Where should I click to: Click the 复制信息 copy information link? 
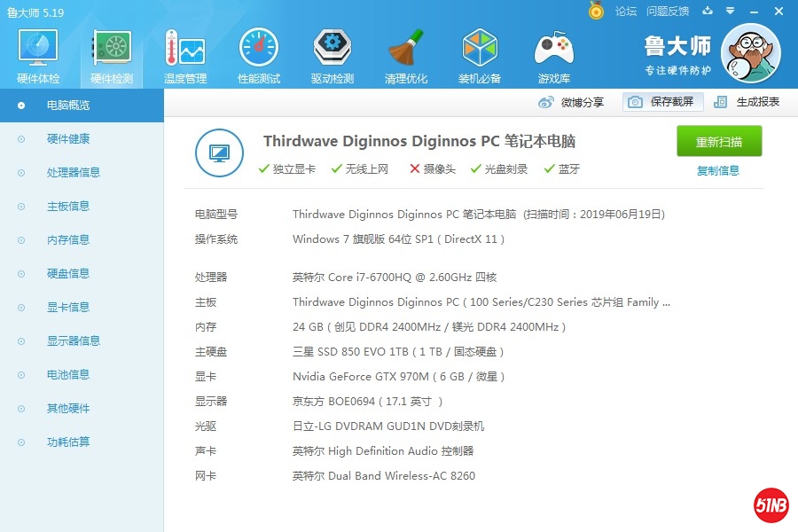coord(718,168)
